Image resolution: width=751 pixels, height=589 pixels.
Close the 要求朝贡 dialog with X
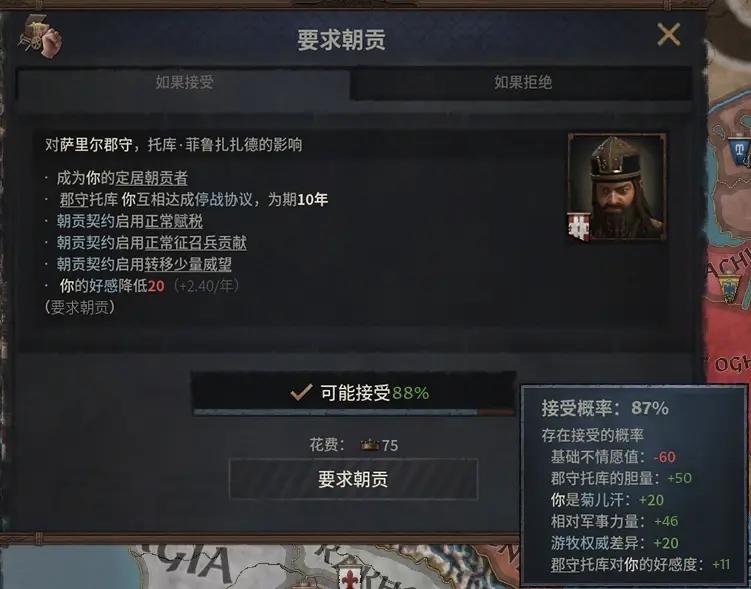[668, 34]
